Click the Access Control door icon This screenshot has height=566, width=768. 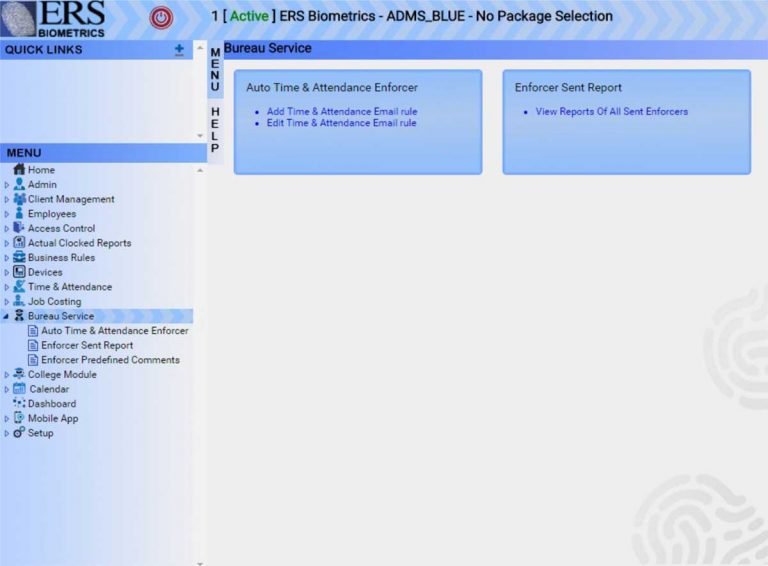click(x=19, y=228)
